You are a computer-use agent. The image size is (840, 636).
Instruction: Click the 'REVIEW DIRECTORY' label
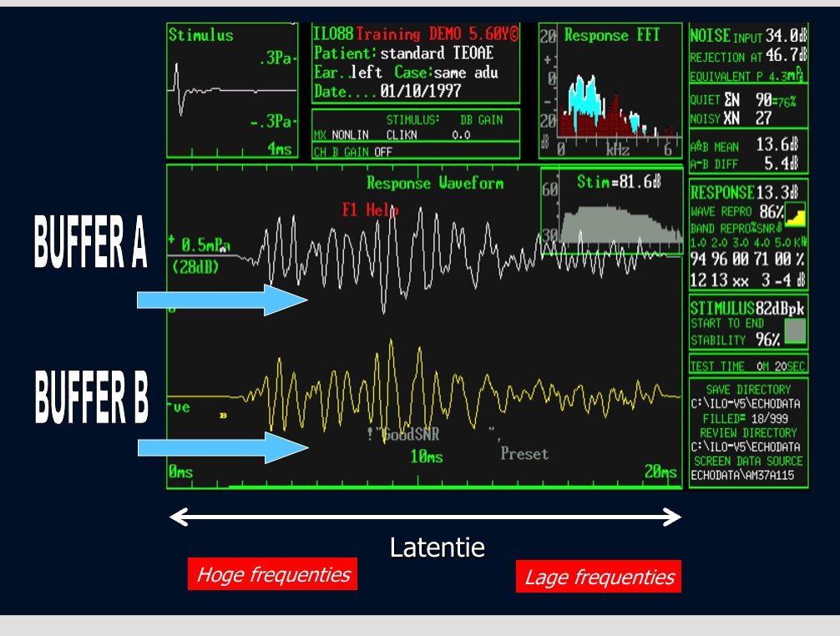click(x=748, y=432)
